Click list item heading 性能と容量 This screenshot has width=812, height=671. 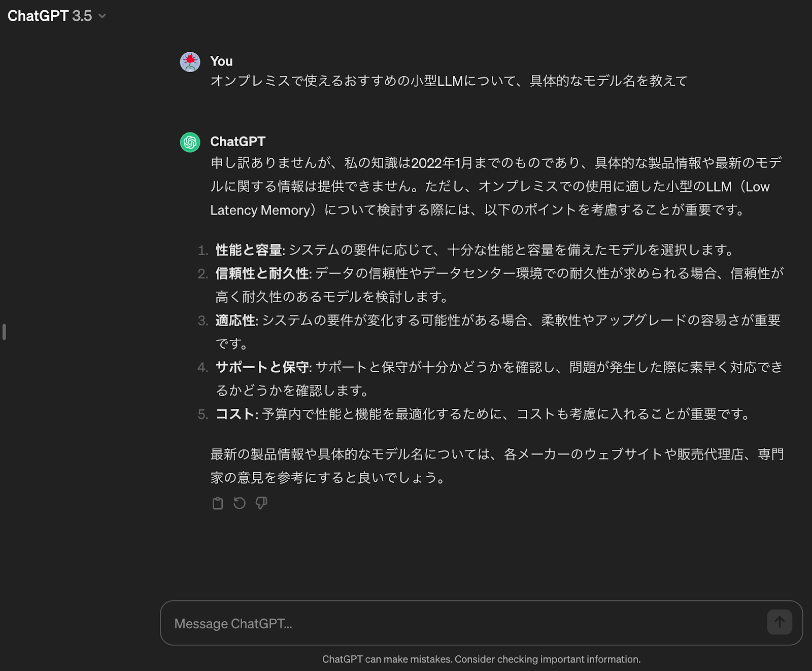pos(249,250)
